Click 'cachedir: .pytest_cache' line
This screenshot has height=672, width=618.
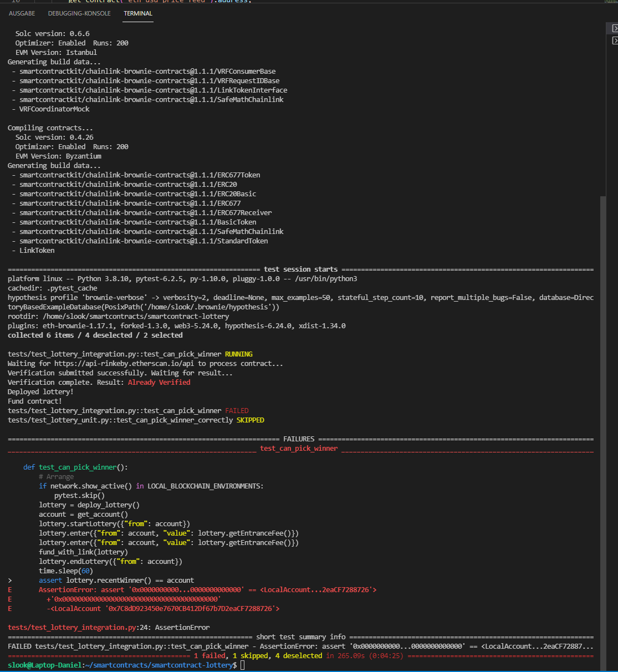point(53,288)
